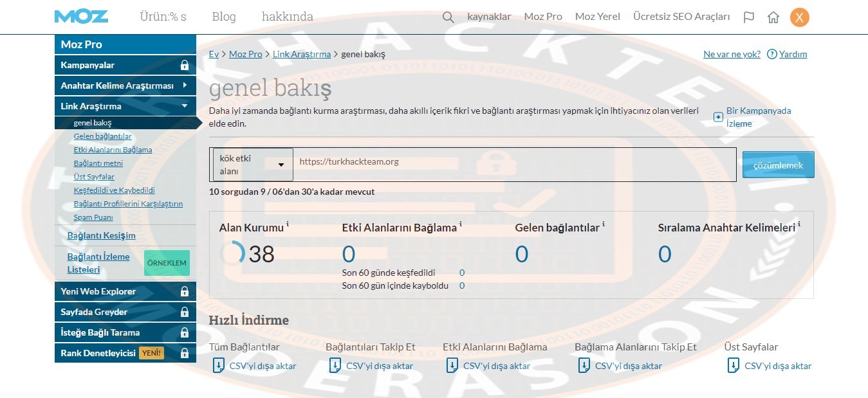Open Ücretsiz SEO Araçları menu
The height and width of the screenshot is (398, 868).
click(x=681, y=17)
